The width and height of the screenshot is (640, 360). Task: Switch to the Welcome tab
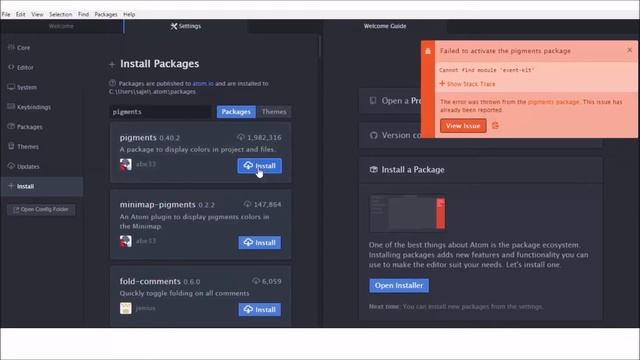(x=61, y=26)
